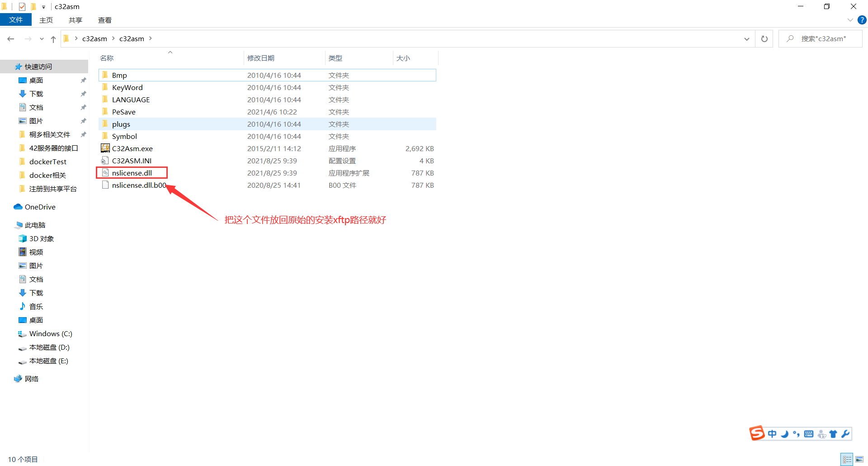868x466 pixels.
Task: Open the Help question mark icon
Action: pyautogui.click(x=862, y=20)
